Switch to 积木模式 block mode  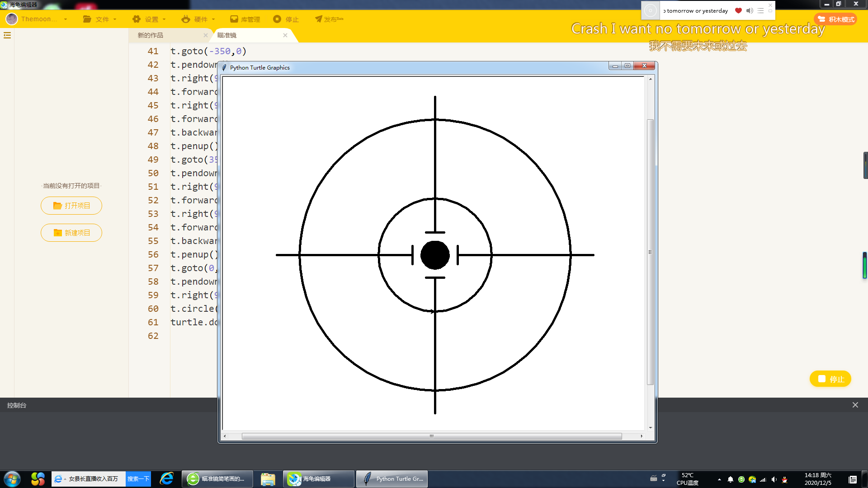click(x=835, y=19)
